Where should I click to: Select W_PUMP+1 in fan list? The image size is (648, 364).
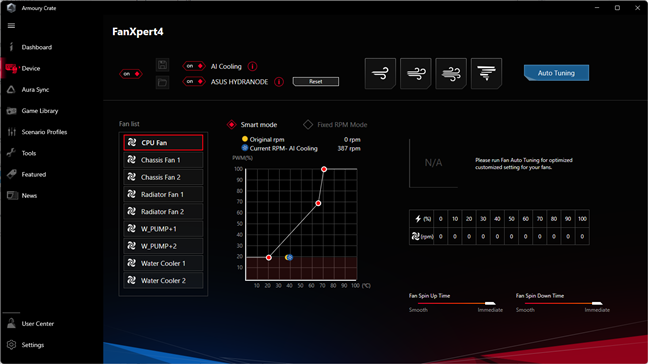pyautogui.click(x=163, y=229)
